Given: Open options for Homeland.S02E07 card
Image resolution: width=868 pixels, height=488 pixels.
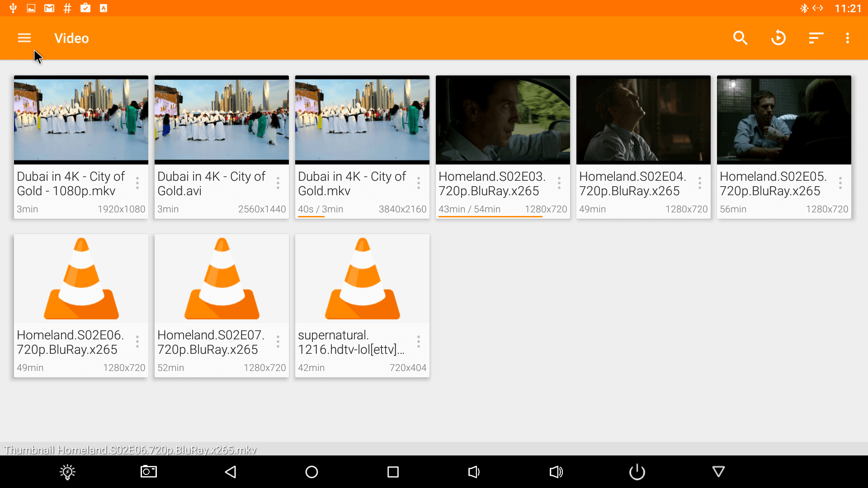Looking at the screenshot, I should tap(278, 342).
